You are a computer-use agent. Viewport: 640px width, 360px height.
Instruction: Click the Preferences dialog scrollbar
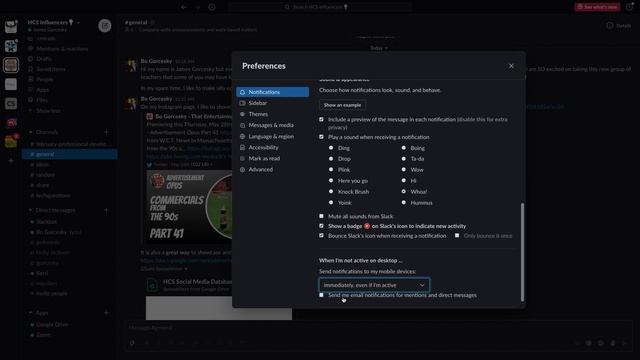tap(522, 252)
